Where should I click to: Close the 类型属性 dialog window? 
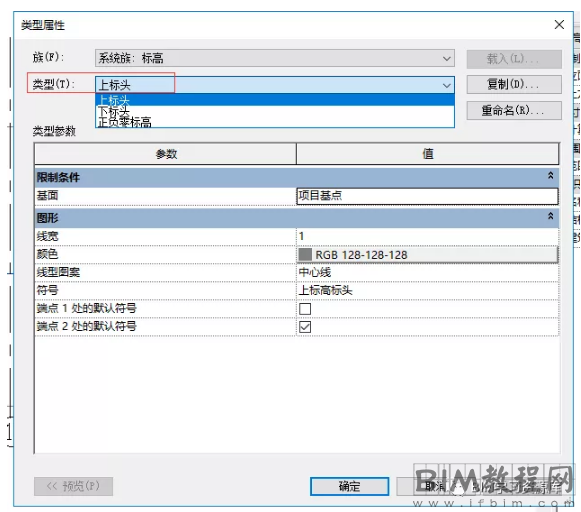[x=559, y=25]
